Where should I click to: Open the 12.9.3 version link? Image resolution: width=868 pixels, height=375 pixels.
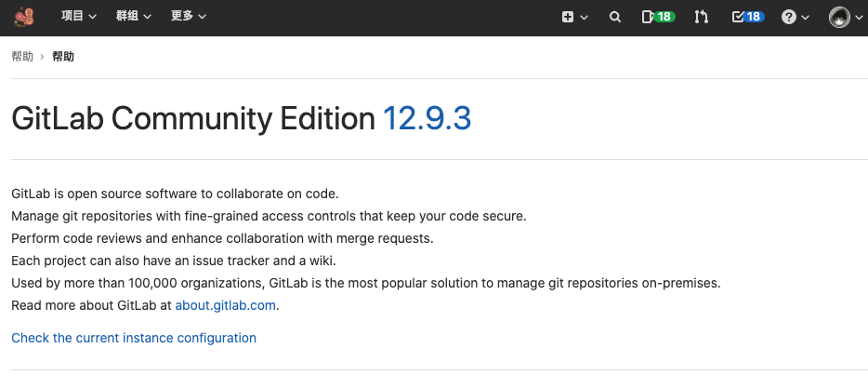click(427, 118)
